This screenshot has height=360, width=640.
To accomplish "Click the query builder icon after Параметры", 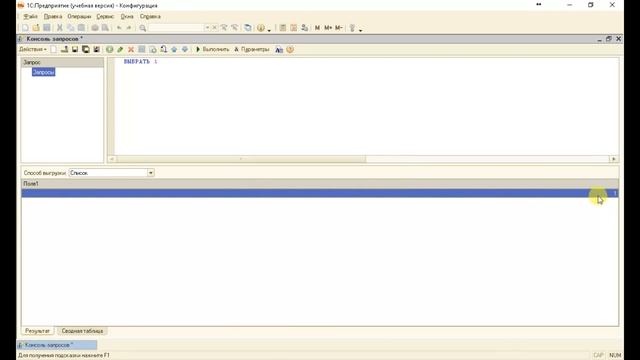I will [x=279, y=49].
